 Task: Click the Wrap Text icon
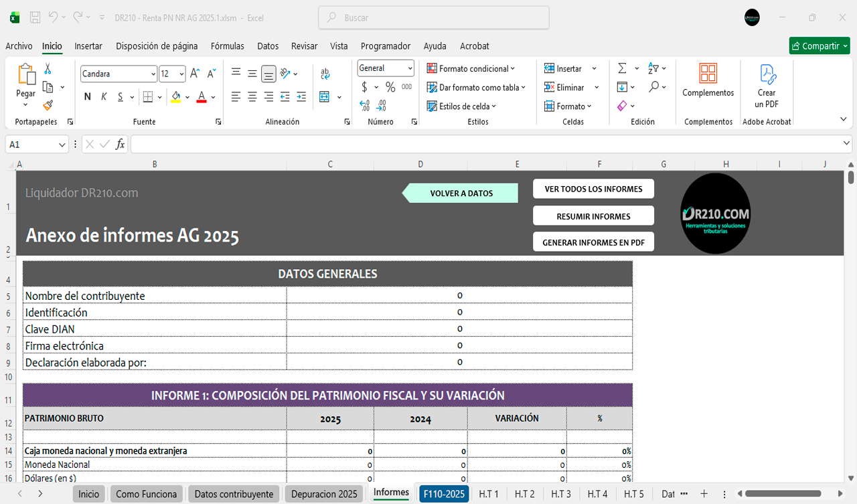(325, 74)
